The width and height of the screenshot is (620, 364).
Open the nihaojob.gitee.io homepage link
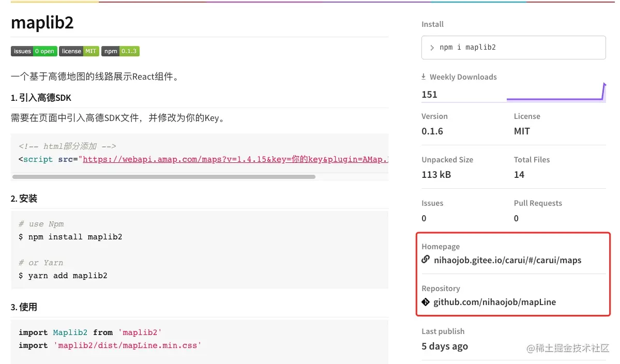coord(507,260)
